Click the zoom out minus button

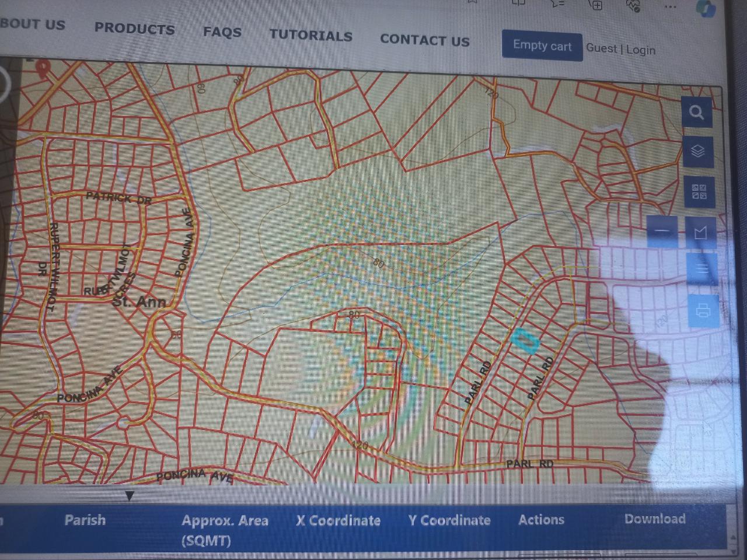click(662, 231)
